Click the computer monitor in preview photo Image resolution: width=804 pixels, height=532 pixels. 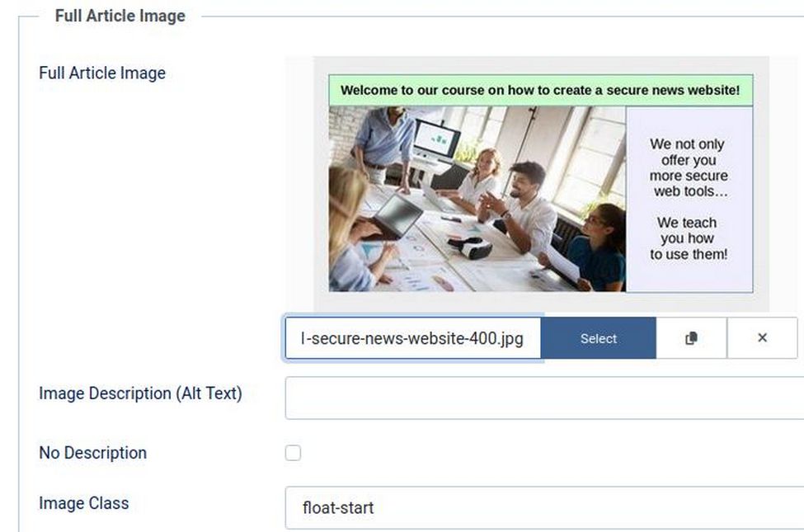[x=436, y=138]
